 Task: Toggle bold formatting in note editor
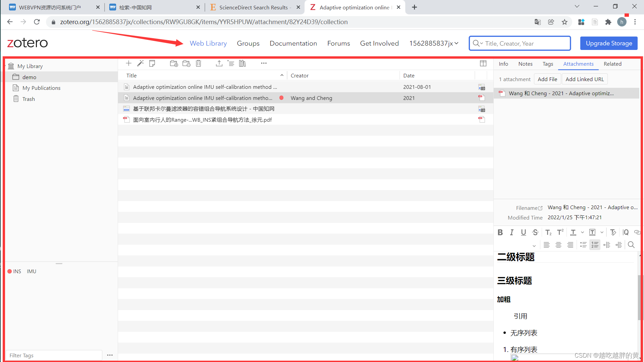[500, 232]
